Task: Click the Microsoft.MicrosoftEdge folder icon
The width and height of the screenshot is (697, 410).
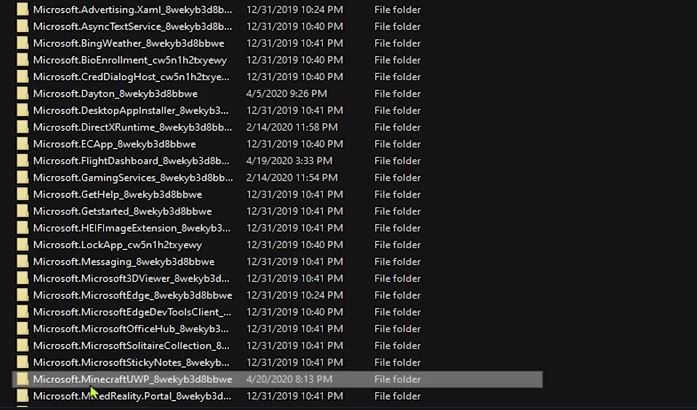Action: pyautogui.click(x=23, y=295)
